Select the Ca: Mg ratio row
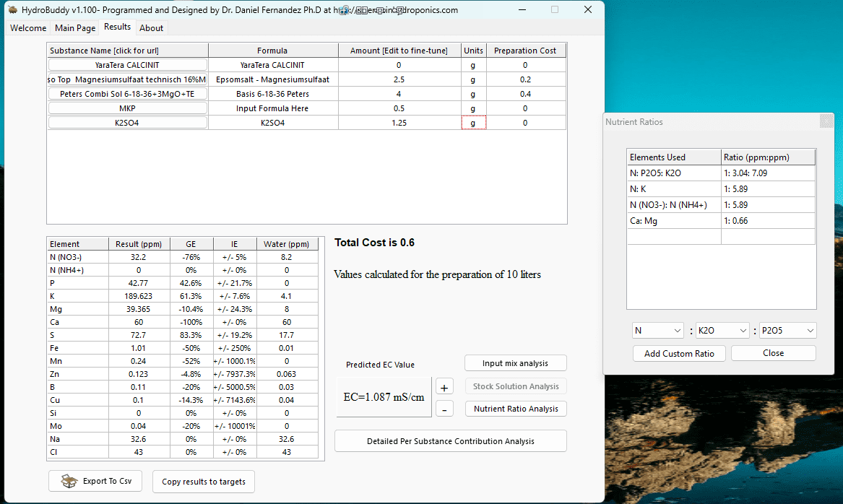This screenshot has width=843, height=504. point(721,221)
